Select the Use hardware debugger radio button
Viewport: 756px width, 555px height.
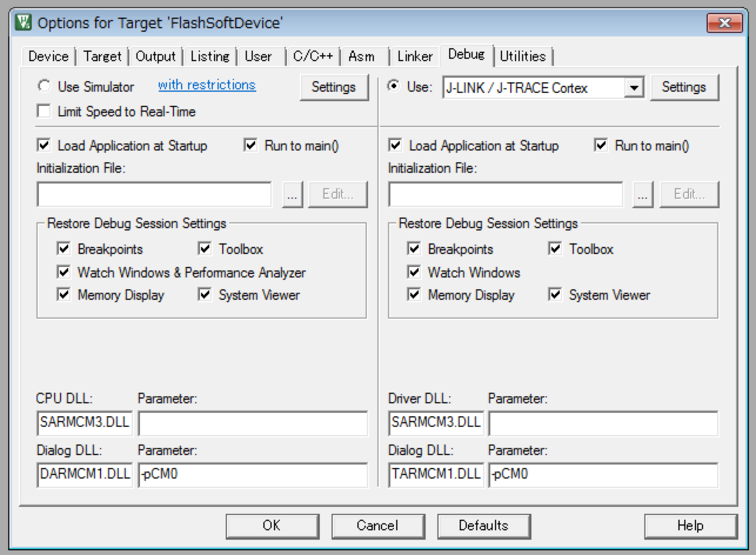pyautogui.click(x=394, y=87)
